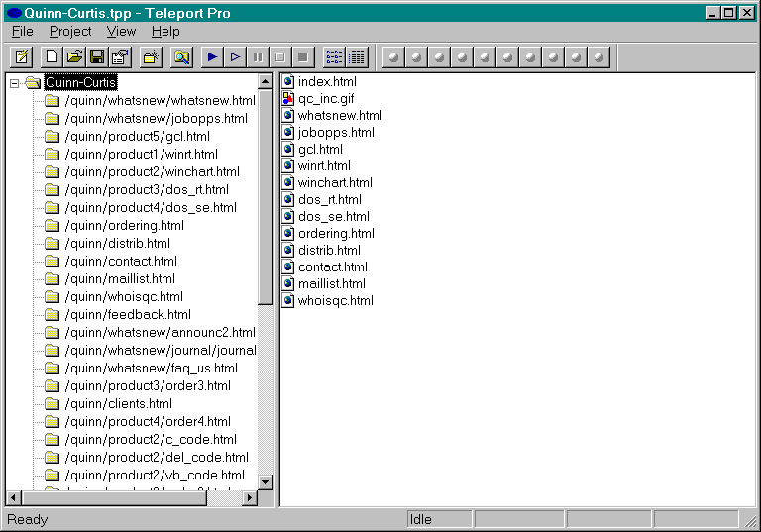Select /quinn/product4/order4.html tree entry
761x532 pixels.
pyautogui.click(x=148, y=422)
